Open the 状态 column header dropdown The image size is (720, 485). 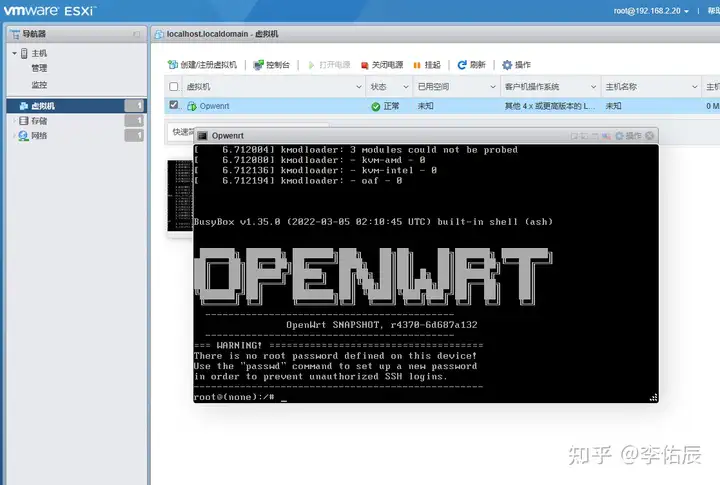tap(406, 87)
